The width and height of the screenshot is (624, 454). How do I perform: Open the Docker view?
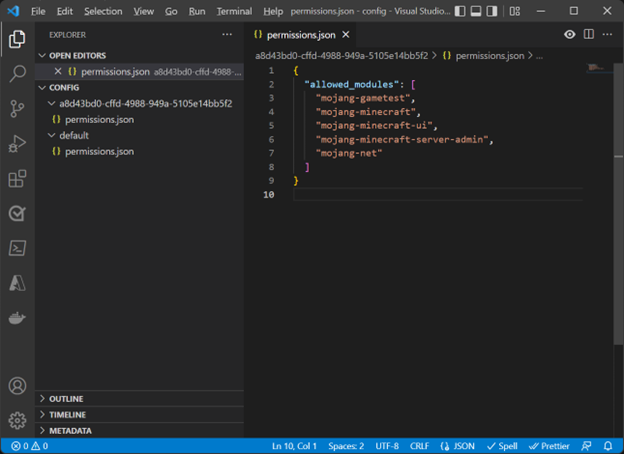tap(17, 318)
